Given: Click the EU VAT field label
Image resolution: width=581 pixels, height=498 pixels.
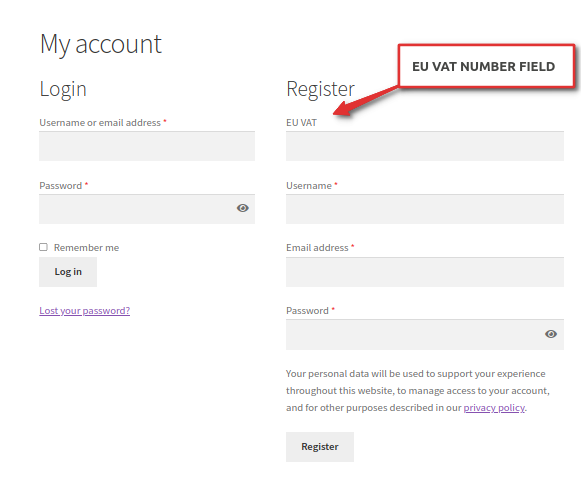Looking at the screenshot, I should [x=301, y=123].
